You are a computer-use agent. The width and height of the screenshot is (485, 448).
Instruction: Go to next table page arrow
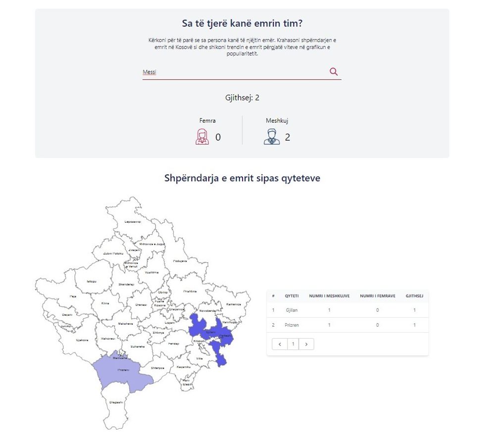[x=306, y=344]
